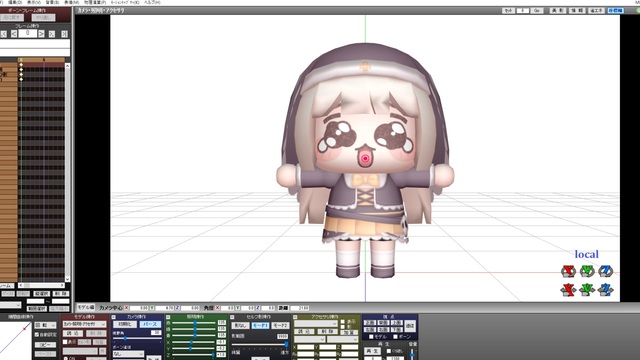Click the blue Z-axis rotate icon
The image size is (640, 360).
click(x=606, y=271)
